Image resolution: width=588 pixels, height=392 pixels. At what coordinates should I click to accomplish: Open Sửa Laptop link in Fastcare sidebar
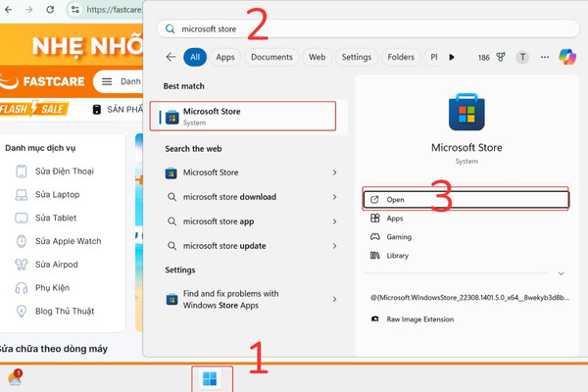(58, 195)
